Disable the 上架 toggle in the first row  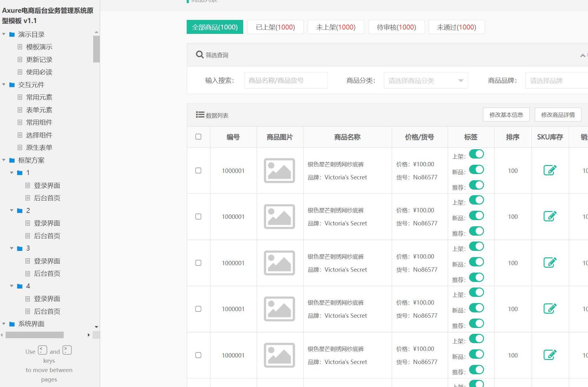point(477,154)
